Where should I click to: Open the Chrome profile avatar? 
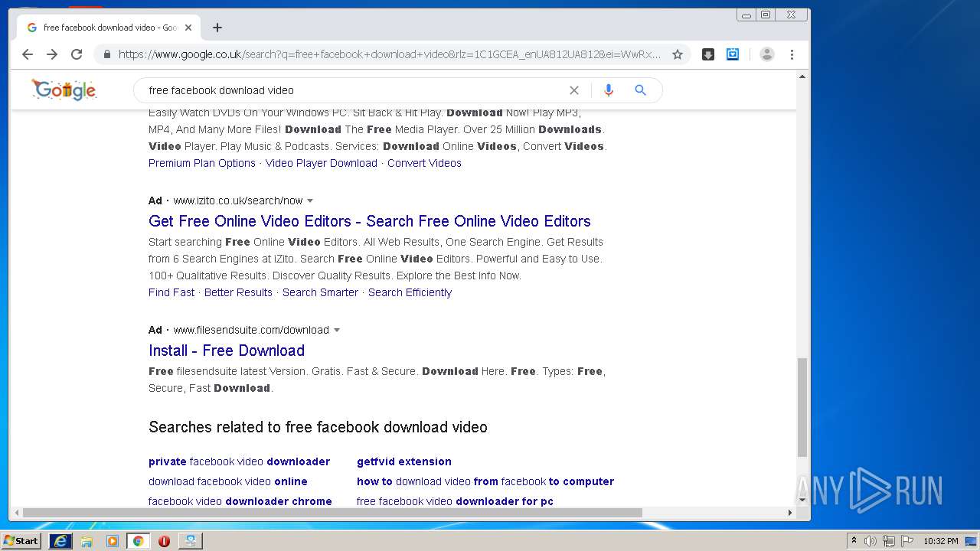click(767, 54)
